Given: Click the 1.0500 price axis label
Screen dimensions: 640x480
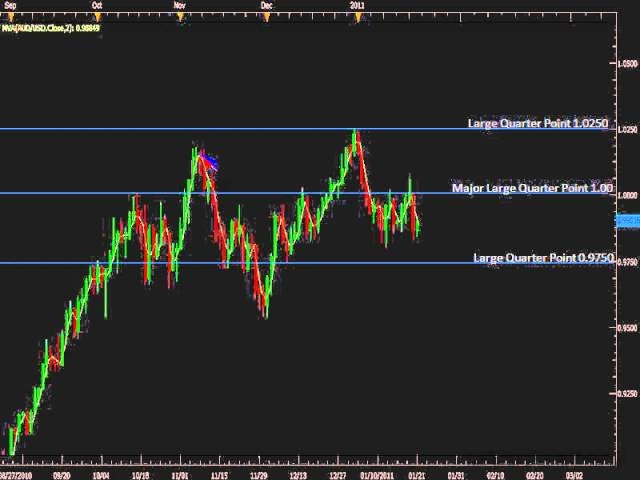Looking at the screenshot, I should 628,64.
